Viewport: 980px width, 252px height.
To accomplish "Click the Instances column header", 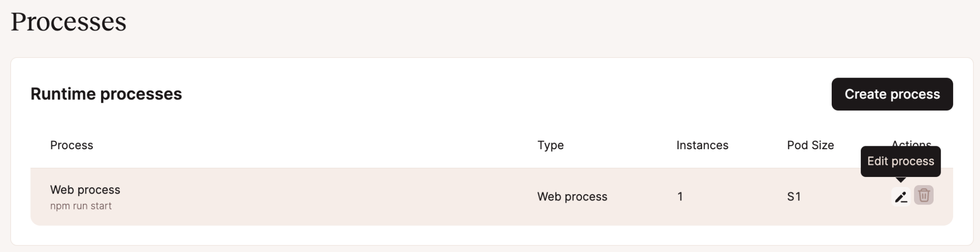I will click(702, 145).
